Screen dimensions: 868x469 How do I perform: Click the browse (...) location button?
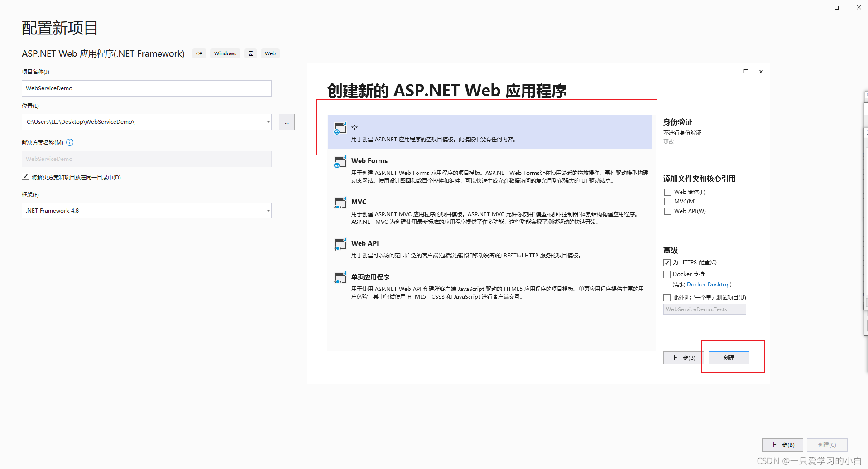[287, 122]
